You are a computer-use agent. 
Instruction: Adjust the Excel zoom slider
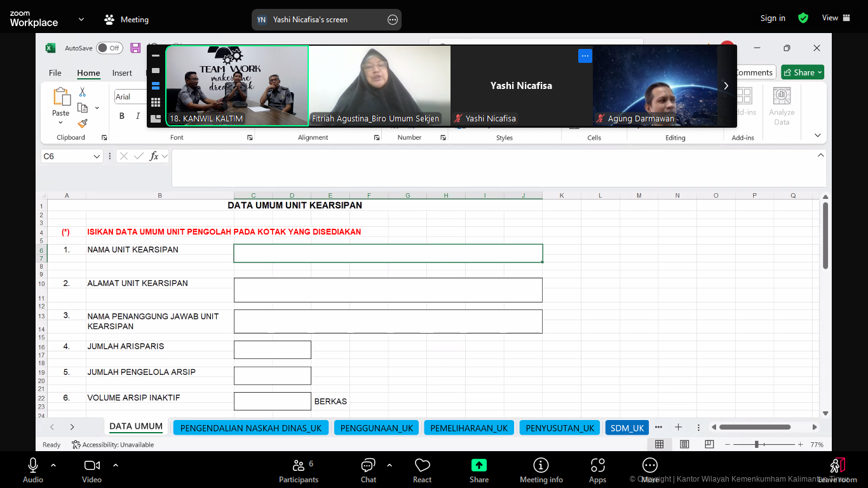coord(756,445)
